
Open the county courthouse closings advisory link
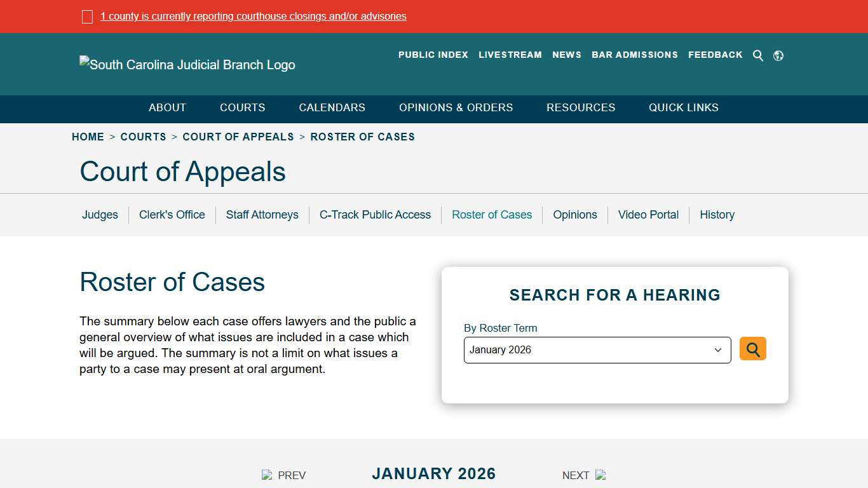pos(254,16)
